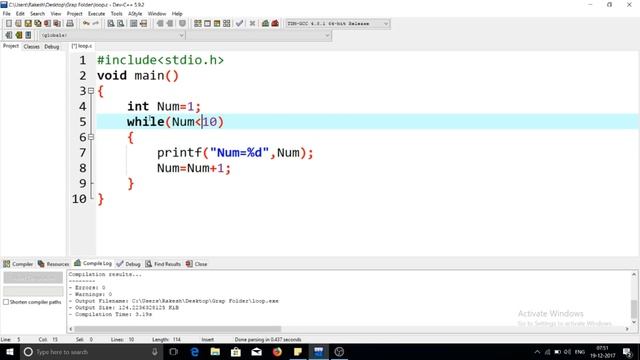Screen dimensions: 640x360
Task: Click the vertical scrollbar in compile log
Action: (x=633, y=309)
